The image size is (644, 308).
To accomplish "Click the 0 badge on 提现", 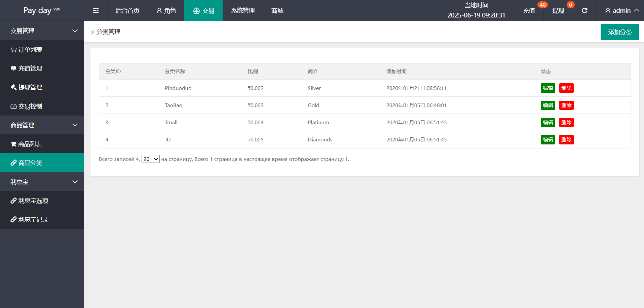I will click(x=570, y=5).
